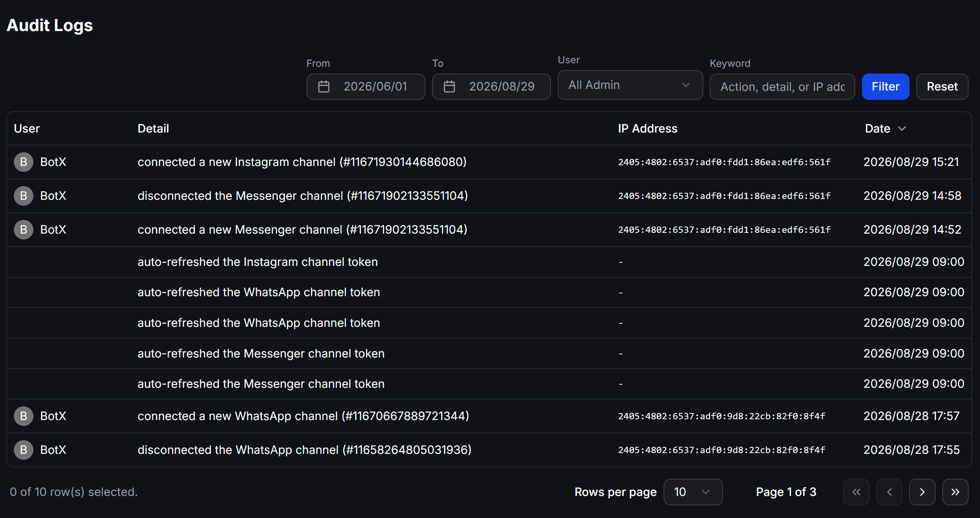Apply the Filter button
This screenshot has width=980, height=518.
[x=886, y=87]
